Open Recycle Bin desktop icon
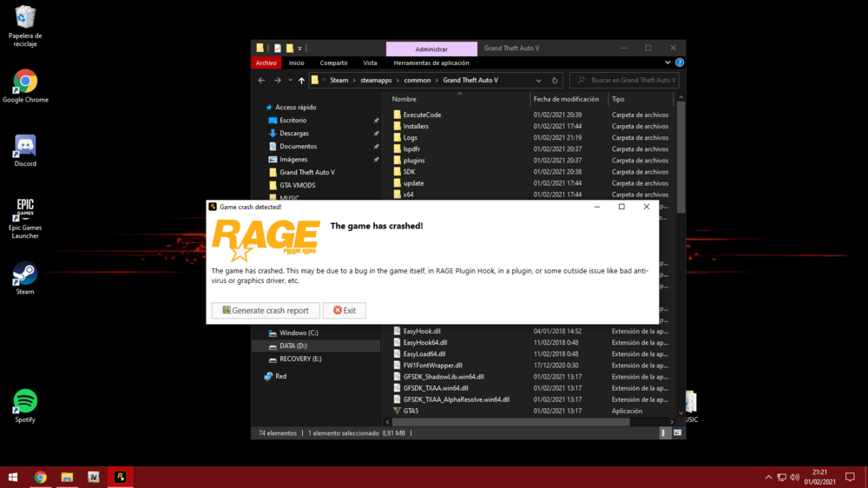Viewport: 868px width, 488px height. coord(25,26)
